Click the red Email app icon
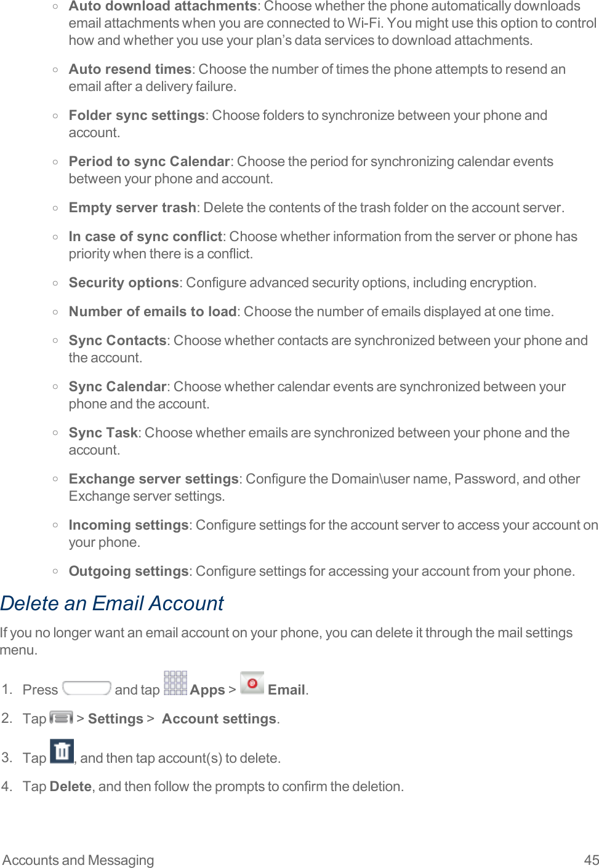 [252, 683]
